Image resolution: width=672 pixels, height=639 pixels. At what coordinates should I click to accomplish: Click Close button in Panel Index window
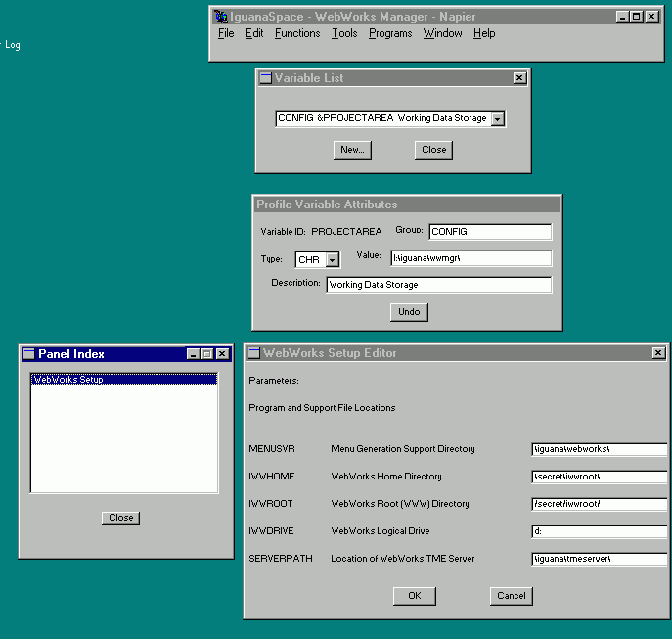[x=121, y=518]
